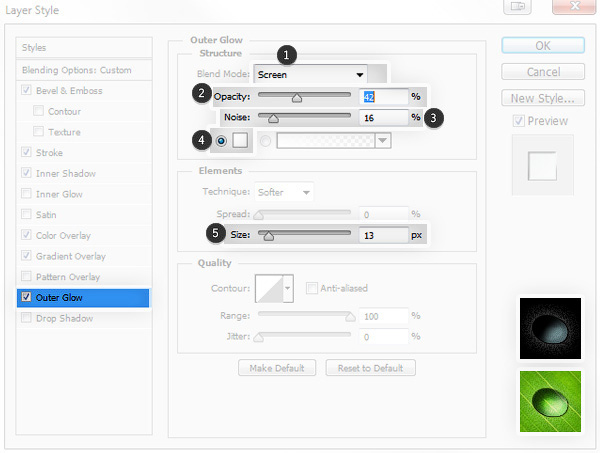
Task: Open the Contour picker dropdown arrow
Action: [x=288, y=288]
